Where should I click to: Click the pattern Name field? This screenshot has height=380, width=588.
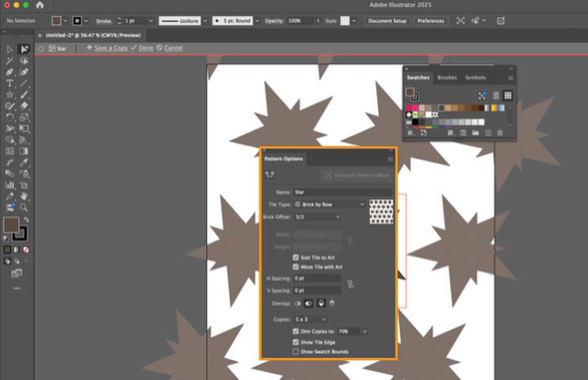(343, 192)
